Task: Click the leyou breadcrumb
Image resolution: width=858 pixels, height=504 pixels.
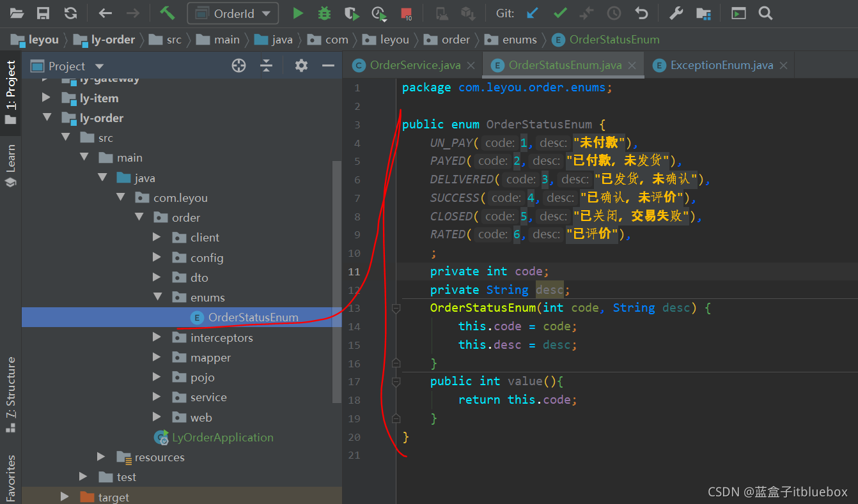Action: pyautogui.click(x=35, y=40)
